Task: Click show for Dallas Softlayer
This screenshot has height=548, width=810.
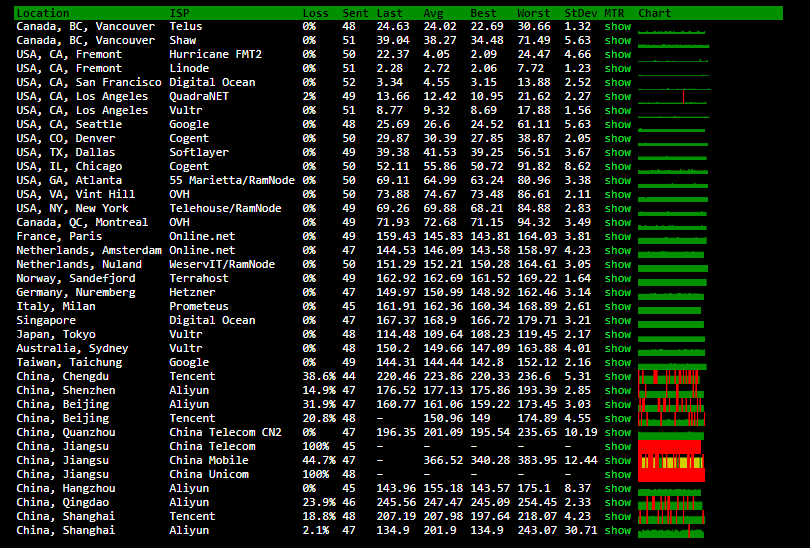Action: [618, 152]
